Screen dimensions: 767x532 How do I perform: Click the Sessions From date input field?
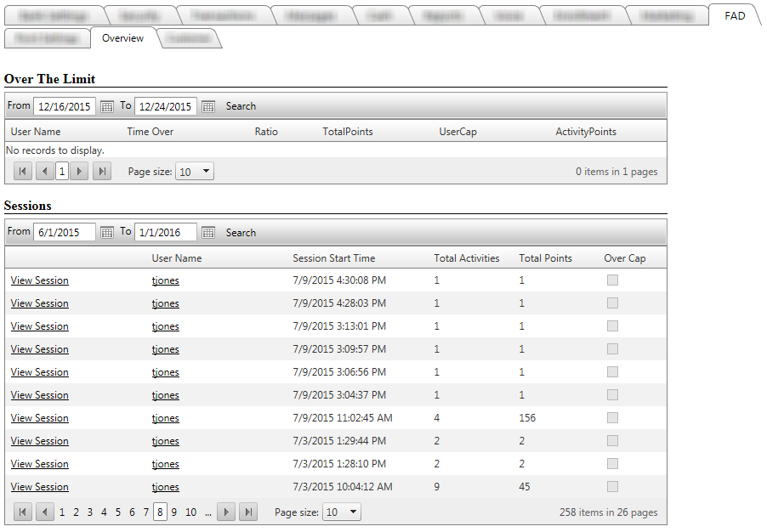point(64,233)
